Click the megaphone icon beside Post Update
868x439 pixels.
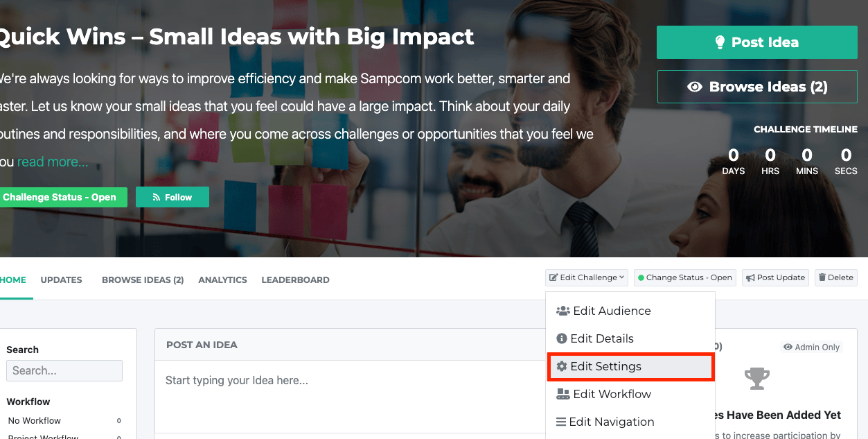(x=750, y=277)
